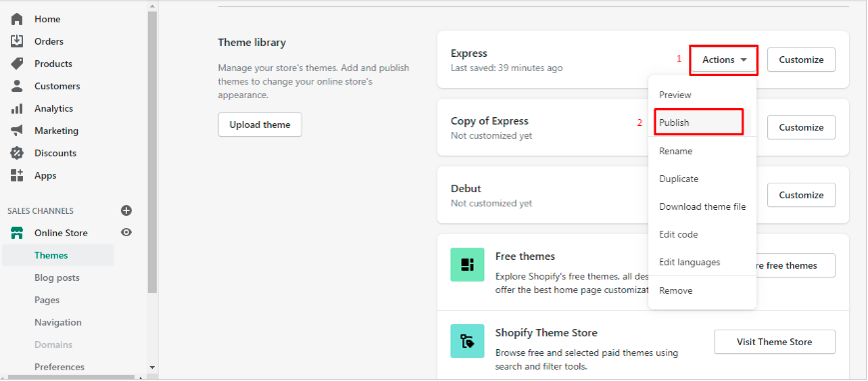This screenshot has width=868, height=381.
Task: Click the Explore free themes button
Action: pos(796,266)
